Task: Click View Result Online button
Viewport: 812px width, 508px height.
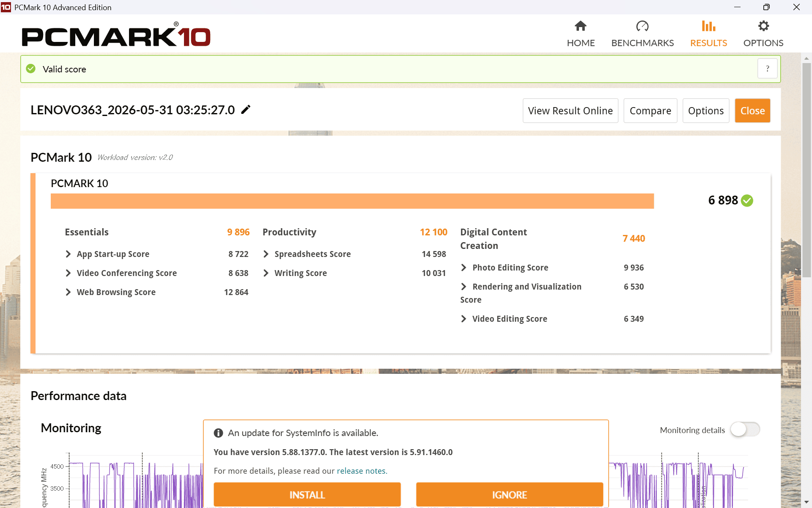Action: [x=571, y=110]
